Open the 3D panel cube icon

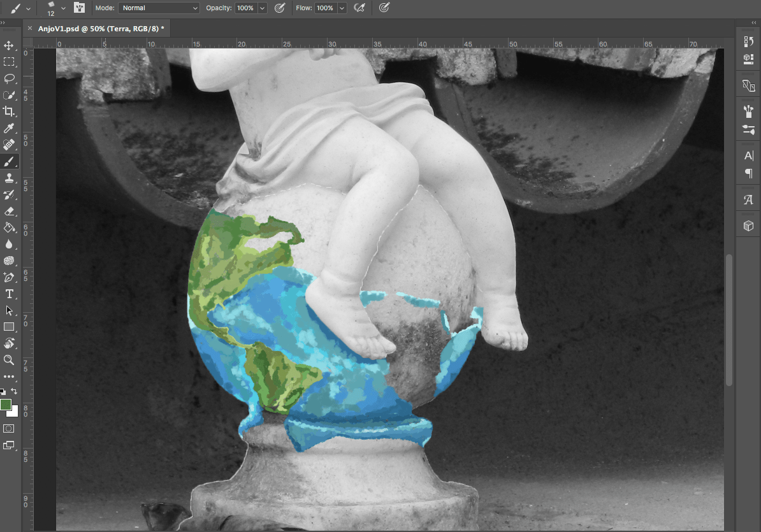coord(748,226)
